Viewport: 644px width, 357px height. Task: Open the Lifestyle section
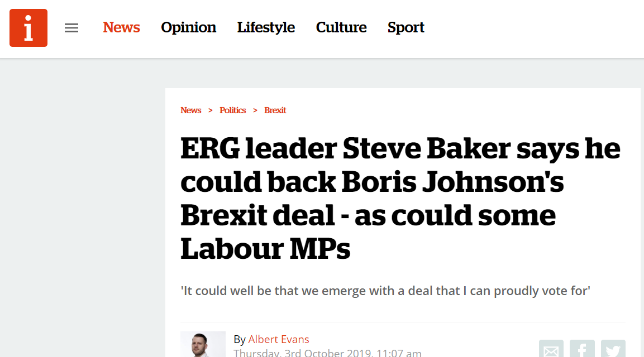click(266, 27)
